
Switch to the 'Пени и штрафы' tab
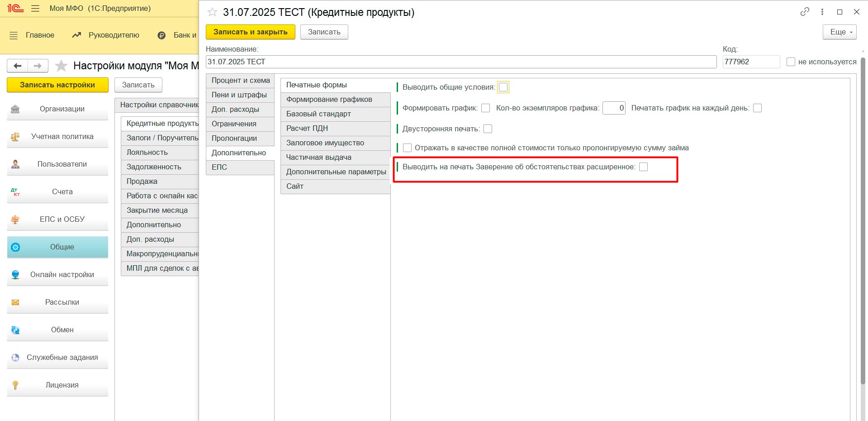[240, 95]
